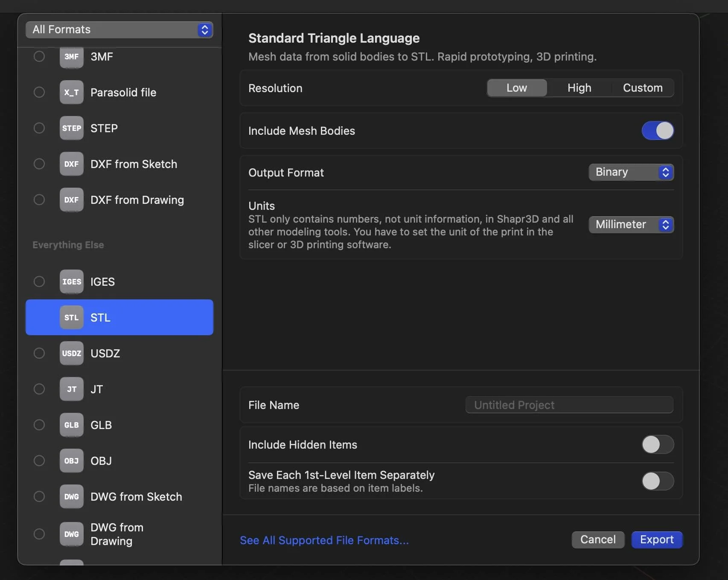This screenshot has height=580, width=728.
Task: Open See All Supported File Formats link
Action: [324, 540]
